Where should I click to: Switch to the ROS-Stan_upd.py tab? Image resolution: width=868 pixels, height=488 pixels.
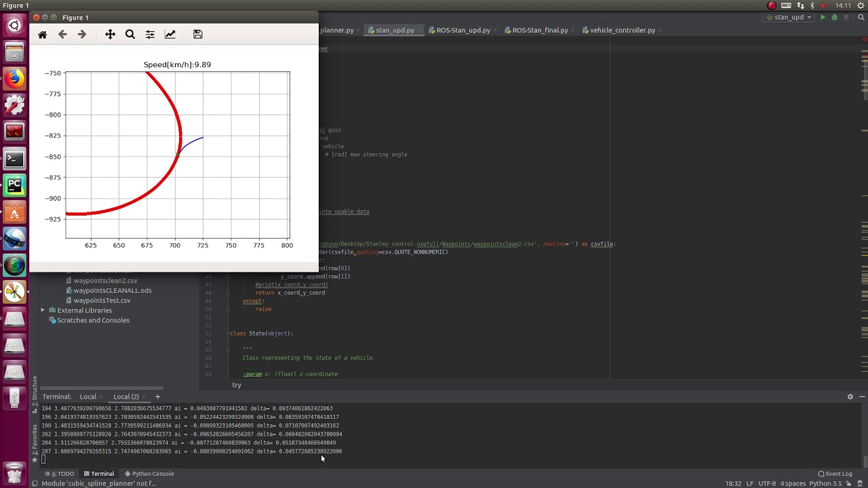pos(463,30)
